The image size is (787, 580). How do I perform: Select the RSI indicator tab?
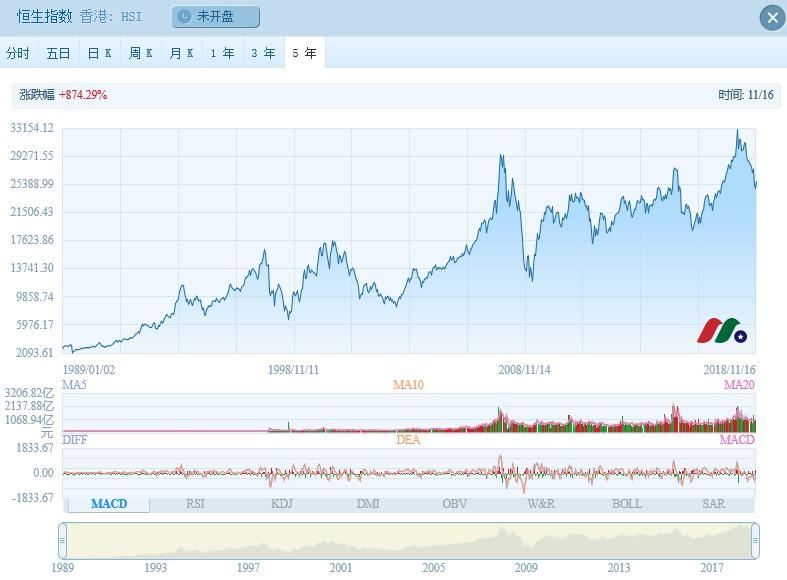(x=195, y=504)
